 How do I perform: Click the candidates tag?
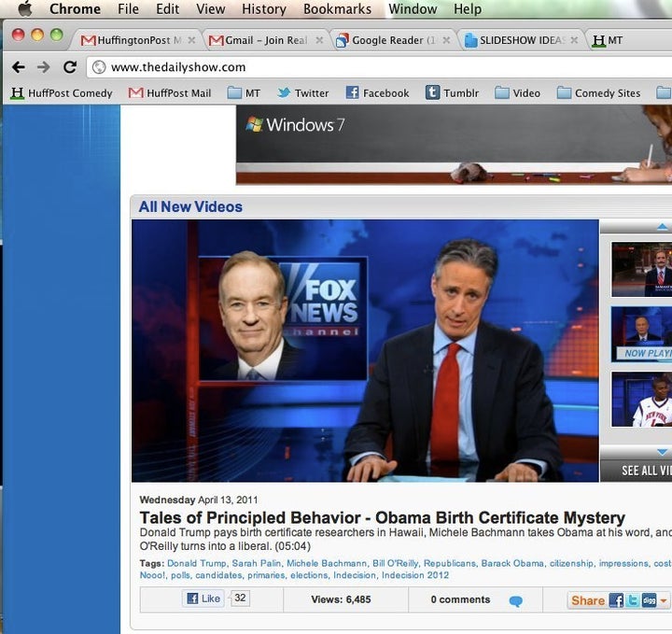click(x=218, y=575)
